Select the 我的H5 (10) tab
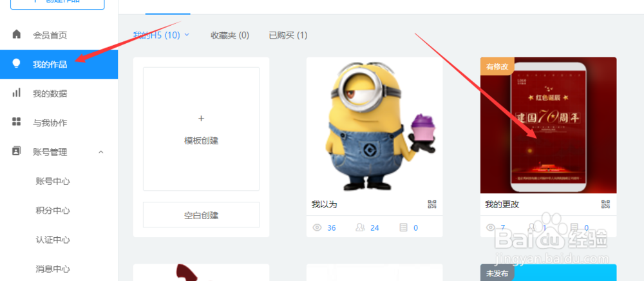This screenshot has width=644, height=281. [x=156, y=35]
